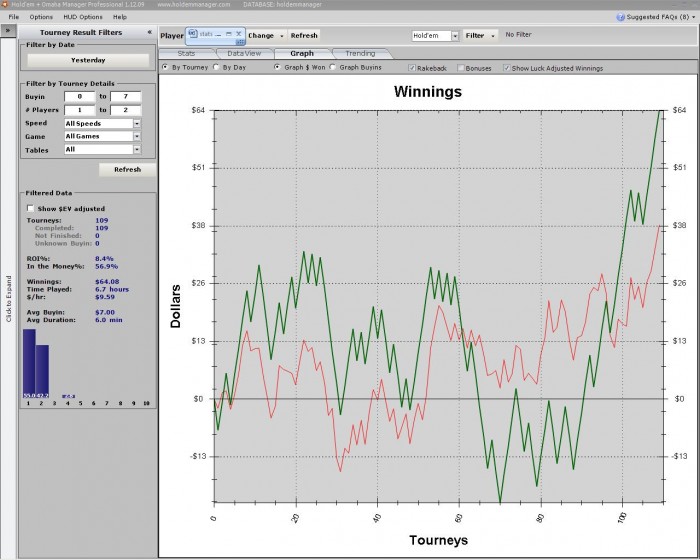The image size is (700, 560).
Task: Click the first-place bar in finish histogram
Action: (29, 363)
